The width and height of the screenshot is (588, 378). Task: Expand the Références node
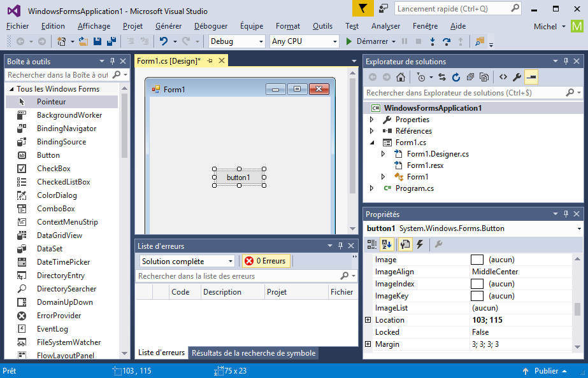click(371, 130)
